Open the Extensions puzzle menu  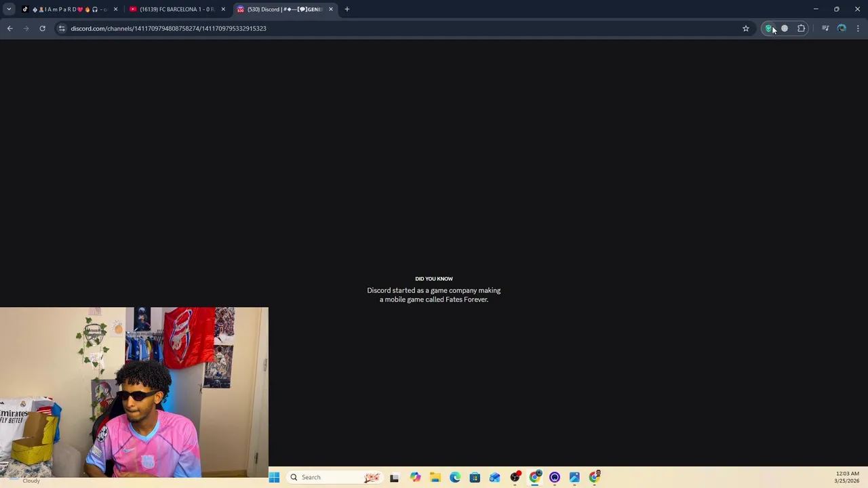point(802,28)
